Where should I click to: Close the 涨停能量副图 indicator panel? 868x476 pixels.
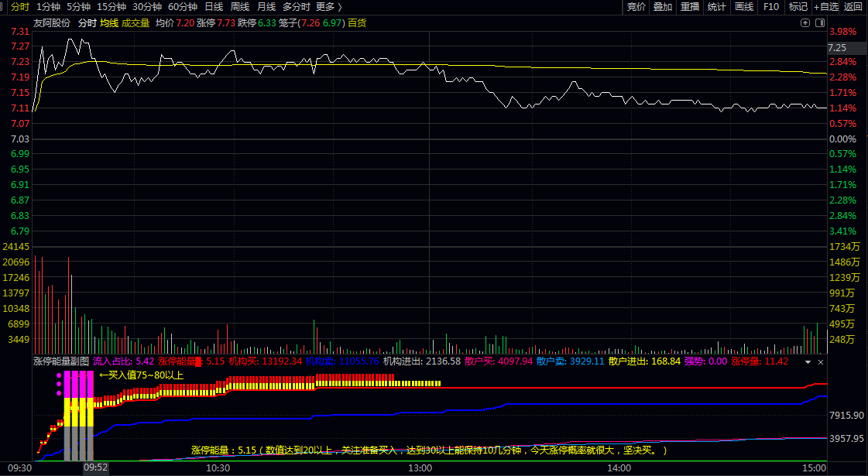click(821, 361)
